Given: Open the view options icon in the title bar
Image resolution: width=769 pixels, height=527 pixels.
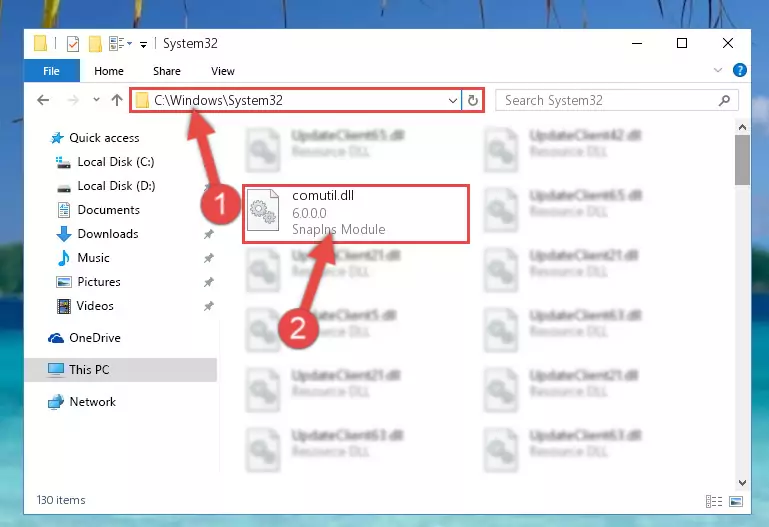Looking at the screenshot, I should 117,44.
